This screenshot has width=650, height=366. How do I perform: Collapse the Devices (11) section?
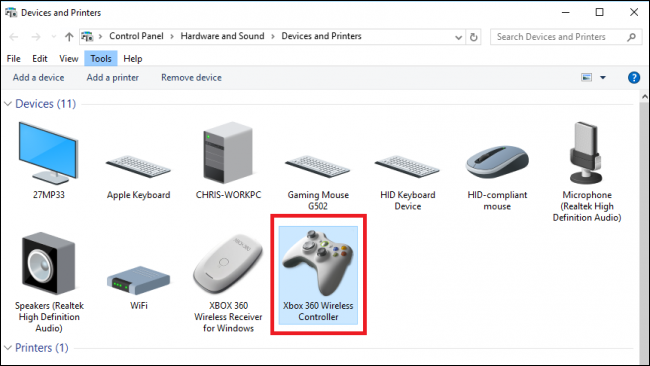click(8, 104)
